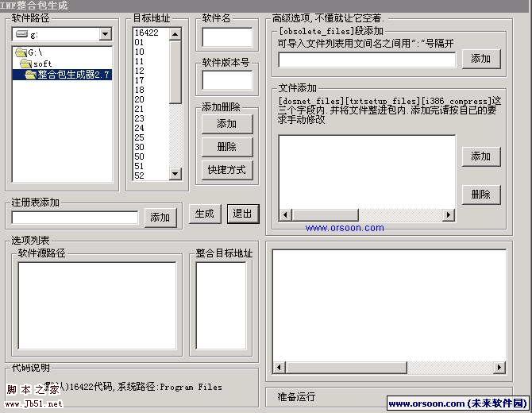Click the 退出 button

243,214
